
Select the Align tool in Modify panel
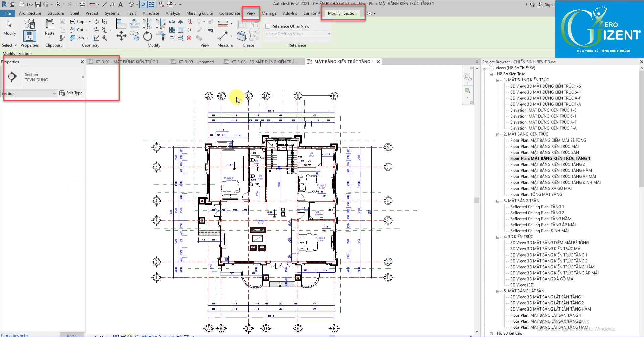[x=121, y=23]
